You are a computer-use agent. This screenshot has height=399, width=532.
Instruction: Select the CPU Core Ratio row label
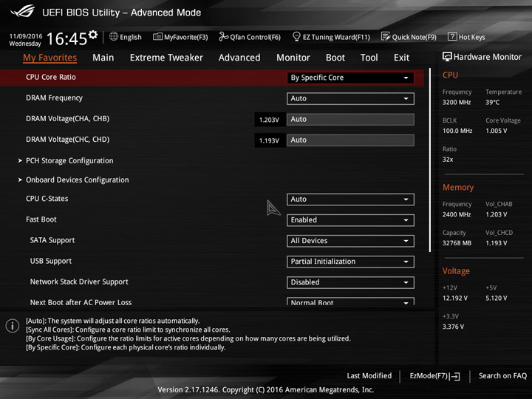[x=51, y=77]
